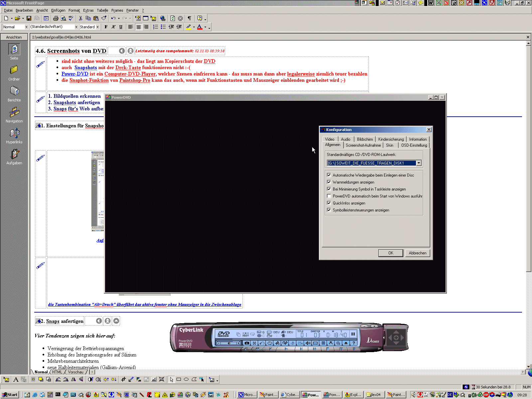Click the Play button on PowerDVD panel
This screenshot has width=532, height=399.
pyautogui.click(x=286, y=349)
